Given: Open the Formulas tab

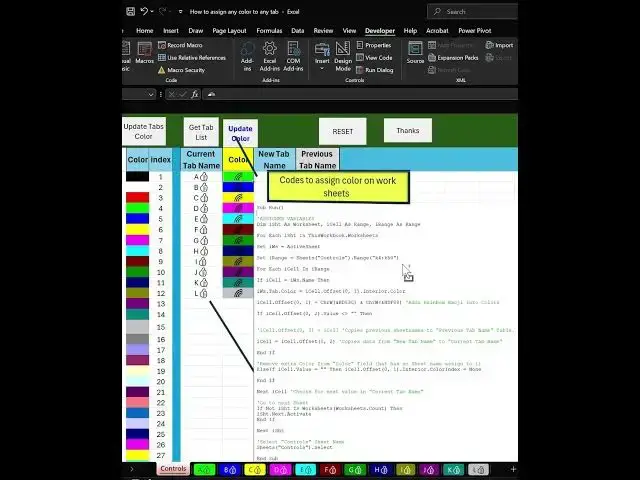Looking at the screenshot, I should (269, 31).
